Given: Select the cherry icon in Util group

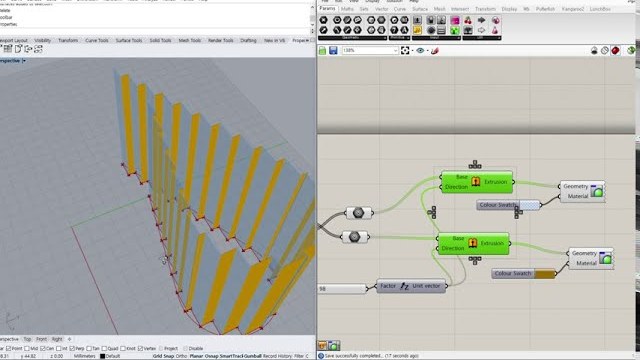Looking at the screenshot, I should [x=468, y=20].
